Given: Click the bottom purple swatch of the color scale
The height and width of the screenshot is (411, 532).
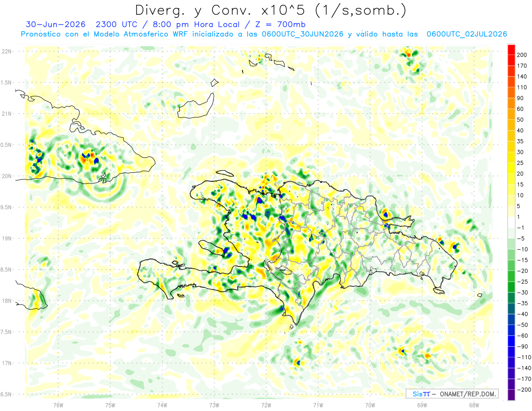Looking at the screenshot, I should click(511, 395).
